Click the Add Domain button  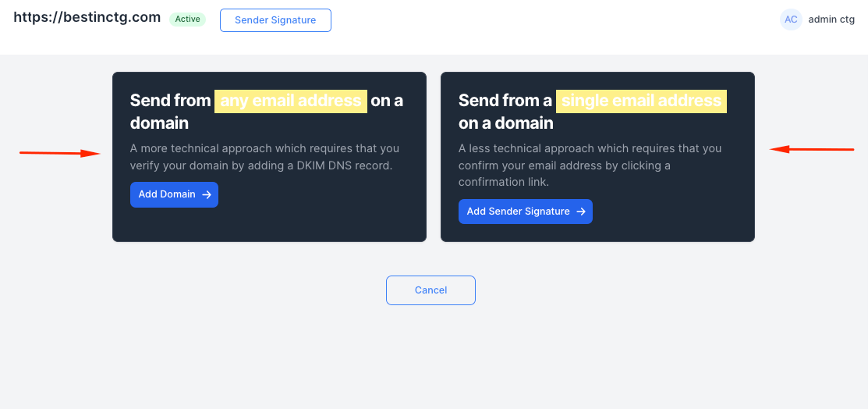pos(174,194)
